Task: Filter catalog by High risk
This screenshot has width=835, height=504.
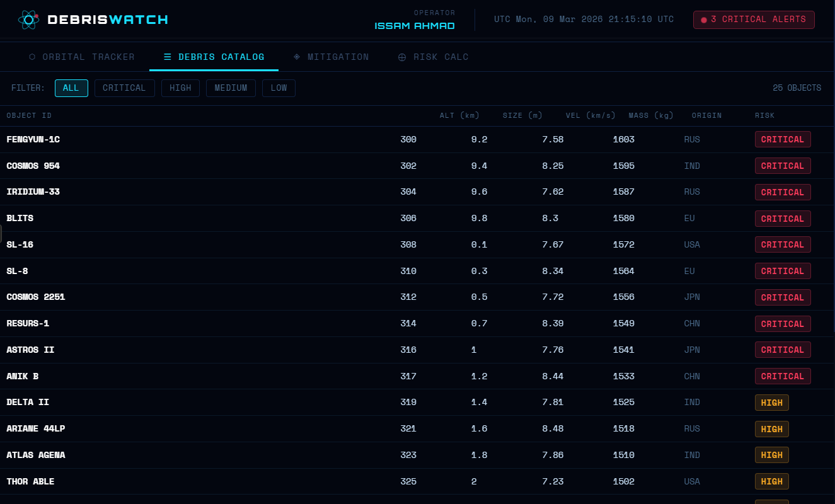Action: 180,88
